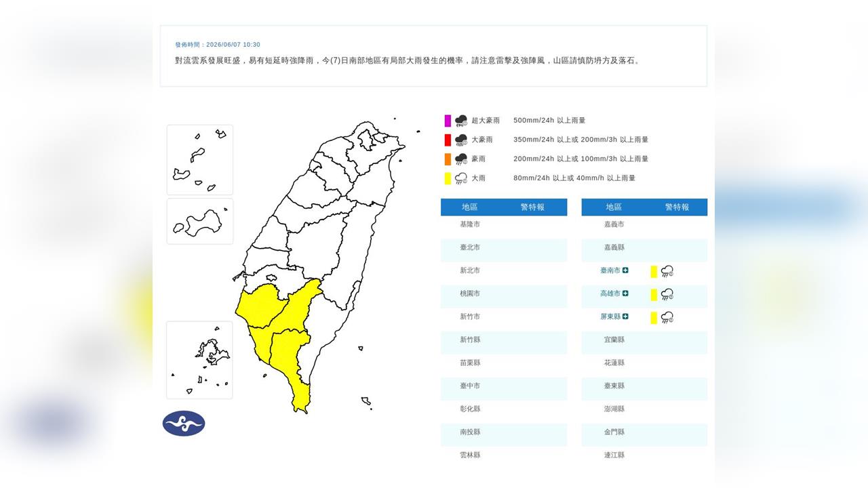Click the Matsu islands inset map
This screenshot has width=868, height=488.
[x=200, y=160]
